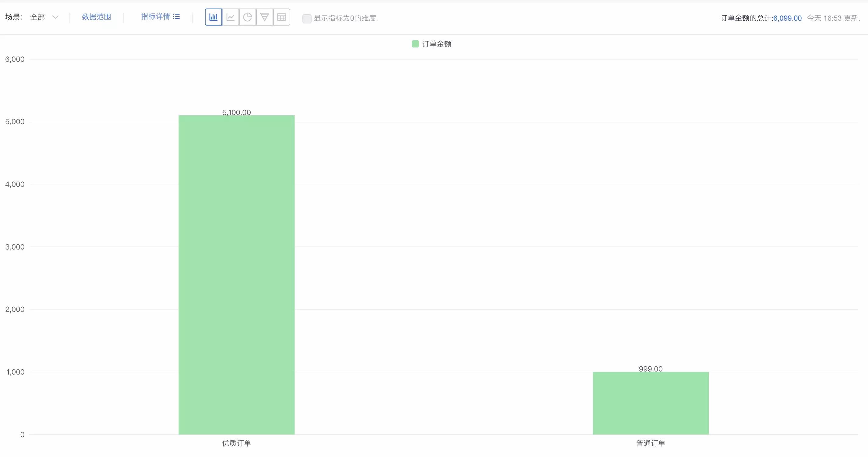Click the 普通订单 axis label
Screen dimensions: 868x457
pyautogui.click(x=651, y=443)
